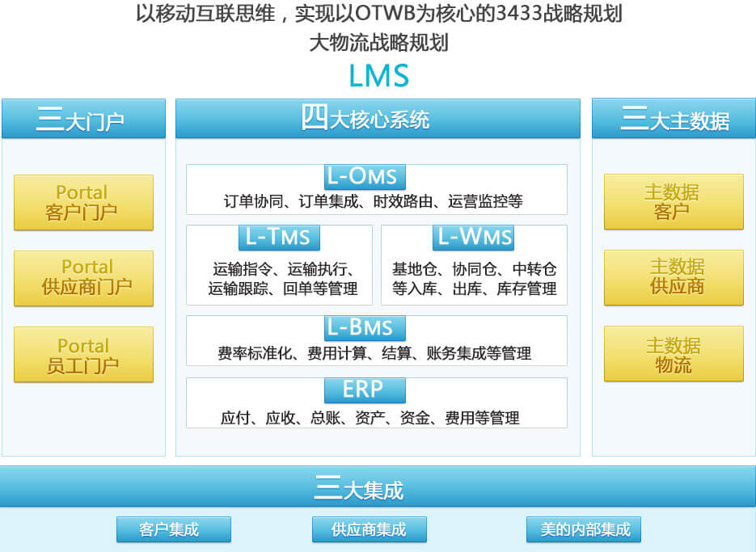This screenshot has height=552, width=756.
Task: Click the LMS title
Action: point(378,76)
